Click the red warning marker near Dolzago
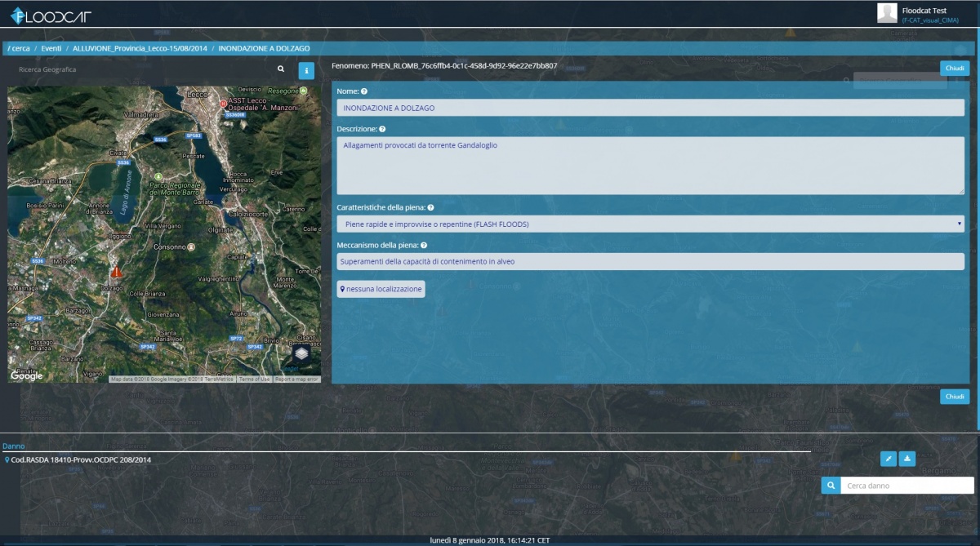This screenshot has height=546, width=980. [x=116, y=272]
